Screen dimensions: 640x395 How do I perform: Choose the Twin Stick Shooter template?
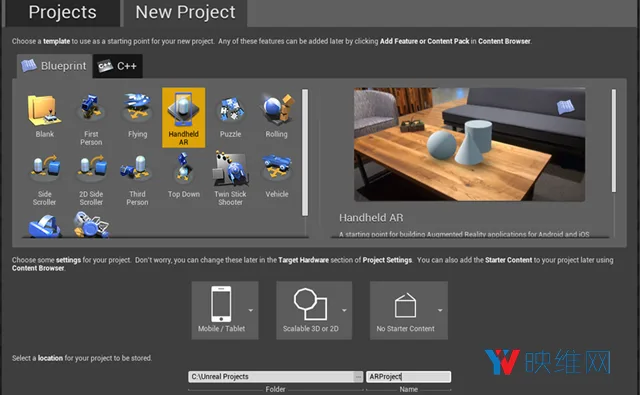click(x=230, y=179)
